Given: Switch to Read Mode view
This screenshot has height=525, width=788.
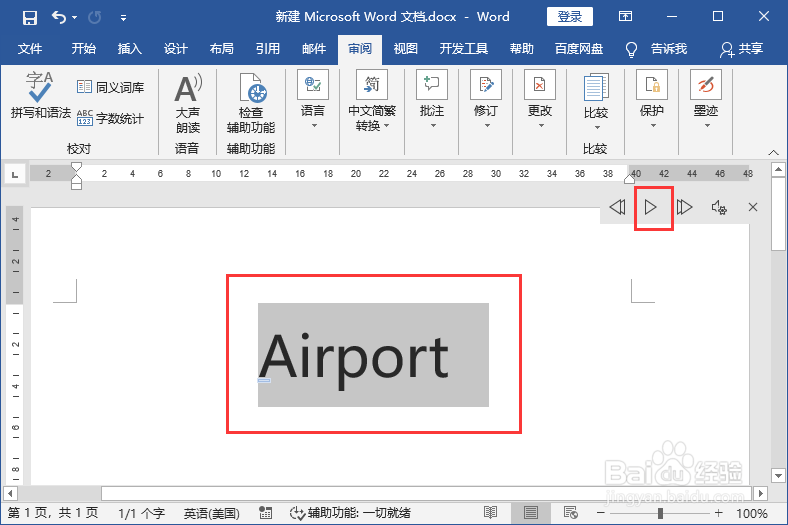Looking at the screenshot, I should (x=490, y=513).
